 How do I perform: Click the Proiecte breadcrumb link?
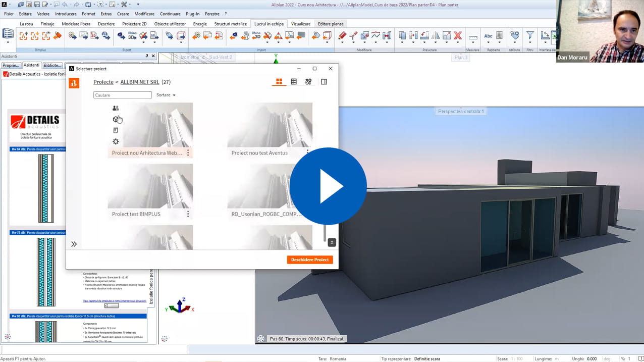[x=103, y=82]
